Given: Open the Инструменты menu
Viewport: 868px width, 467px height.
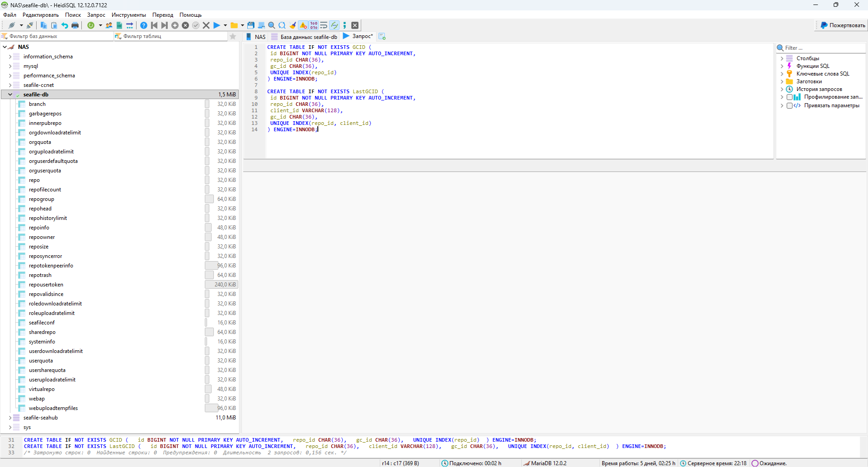Looking at the screenshot, I should tap(128, 15).
